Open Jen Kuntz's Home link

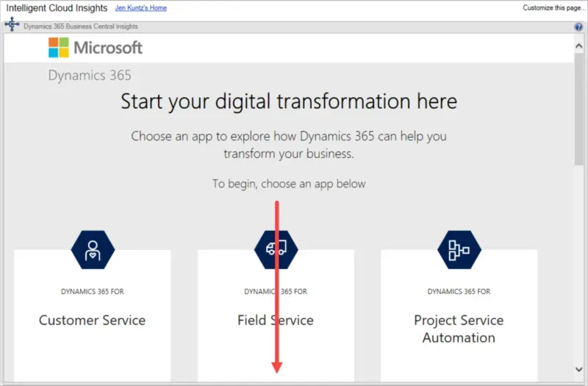(141, 8)
